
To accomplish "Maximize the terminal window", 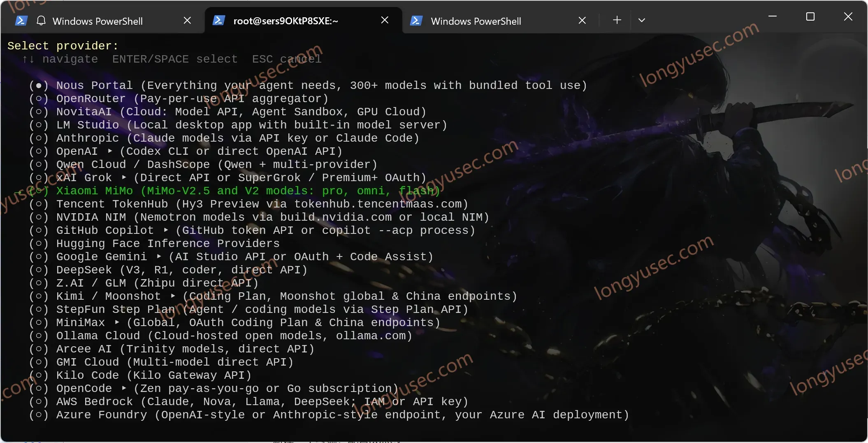I will (810, 16).
